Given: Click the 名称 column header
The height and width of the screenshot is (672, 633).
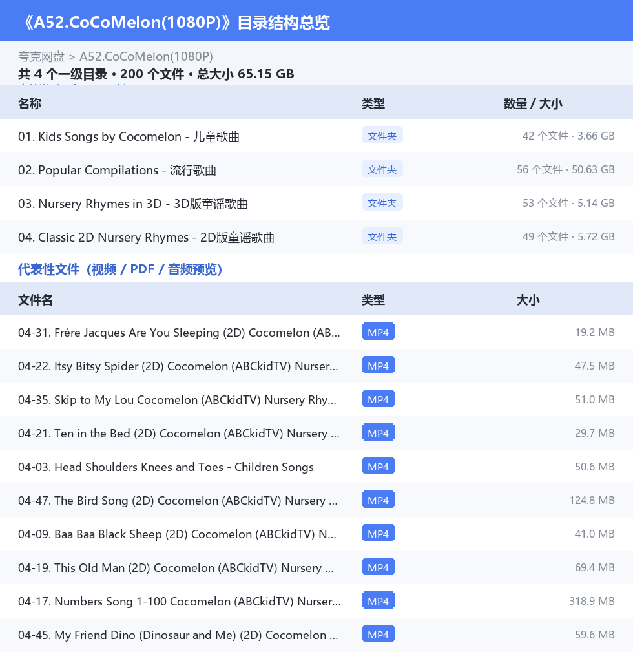Looking at the screenshot, I should (30, 103).
